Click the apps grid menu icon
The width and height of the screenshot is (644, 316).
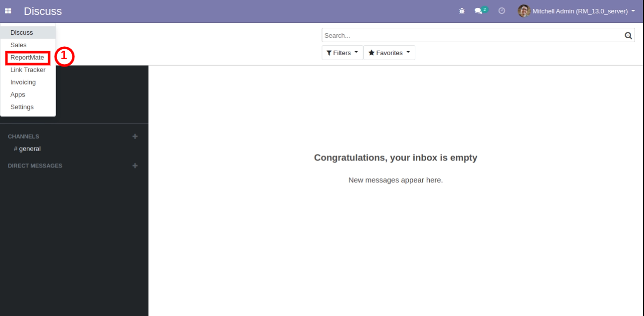coord(8,11)
